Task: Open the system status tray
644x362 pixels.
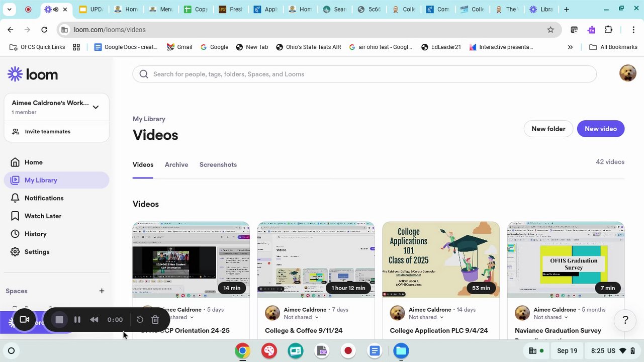Action: click(x=612, y=351)
